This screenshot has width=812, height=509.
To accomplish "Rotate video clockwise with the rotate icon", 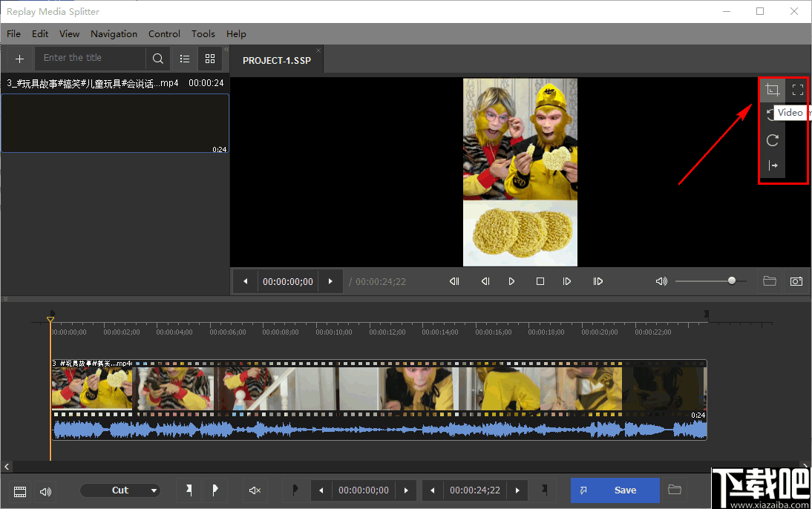I will point(773,140).
